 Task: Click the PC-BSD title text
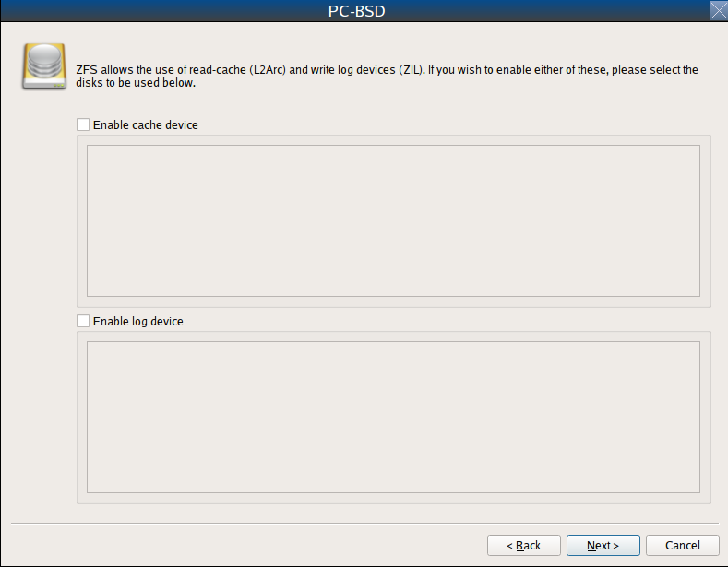tap(356, 11)
